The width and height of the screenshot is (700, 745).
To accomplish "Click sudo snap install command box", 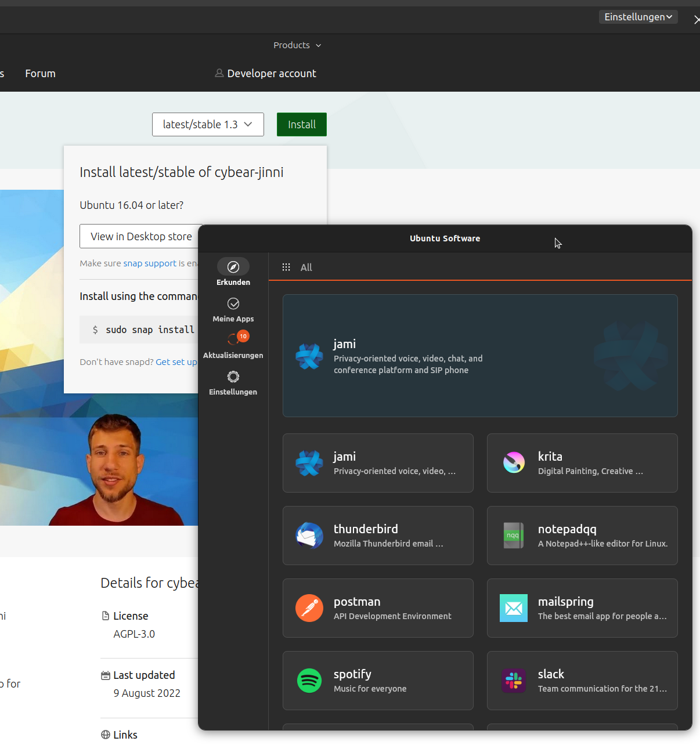I will [x=139, y=330].
